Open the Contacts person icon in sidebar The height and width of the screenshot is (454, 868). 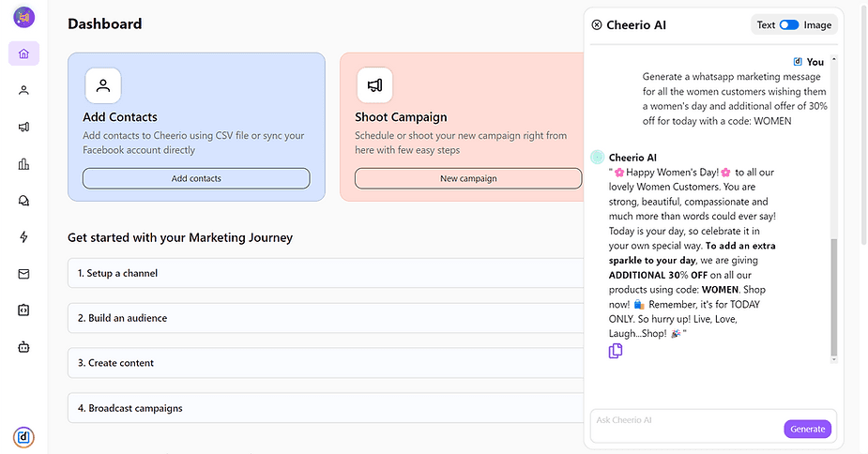(x=23, y=90)
